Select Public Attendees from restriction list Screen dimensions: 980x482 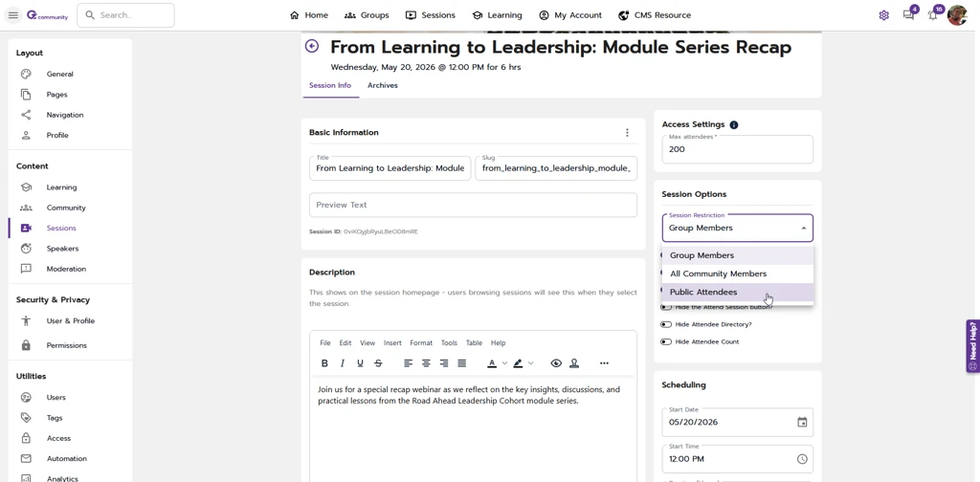pos(703,293)
